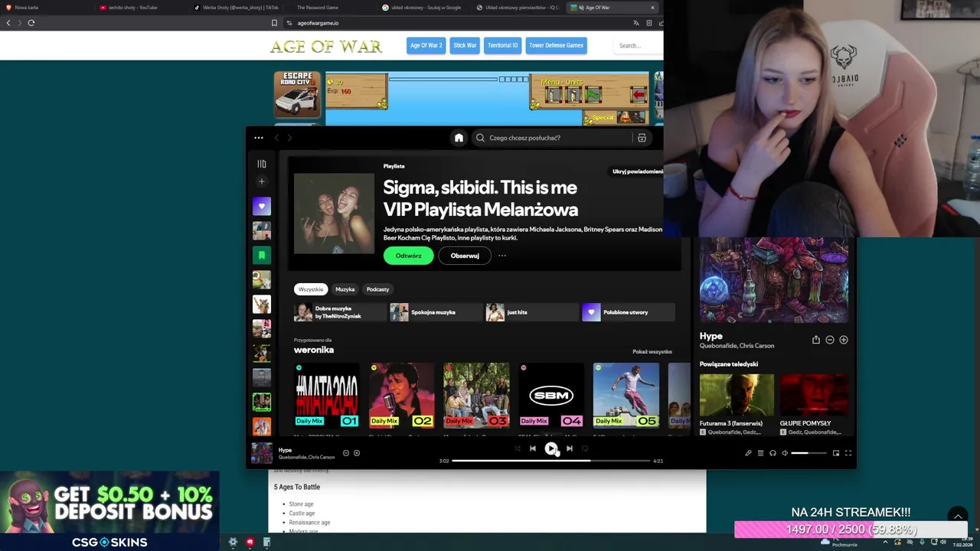980x551 pixels.
Task: Create a new playlist with plus icon
Action: 262,181
